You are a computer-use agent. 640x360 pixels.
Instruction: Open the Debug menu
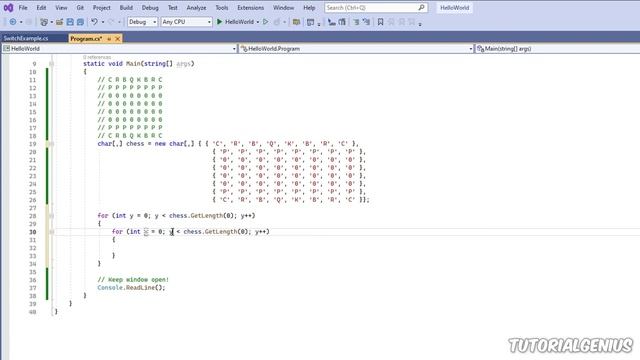pyautogui.click(x=150, y=8)
